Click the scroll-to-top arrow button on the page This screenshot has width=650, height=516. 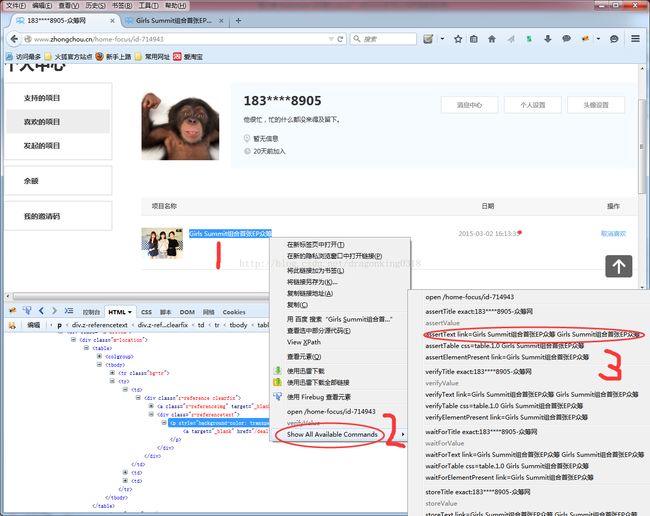point(618,266)
